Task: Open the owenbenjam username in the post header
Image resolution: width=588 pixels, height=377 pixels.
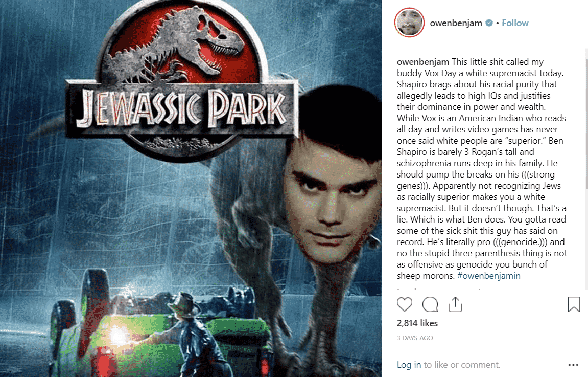Action: click(x=456, y=23)
